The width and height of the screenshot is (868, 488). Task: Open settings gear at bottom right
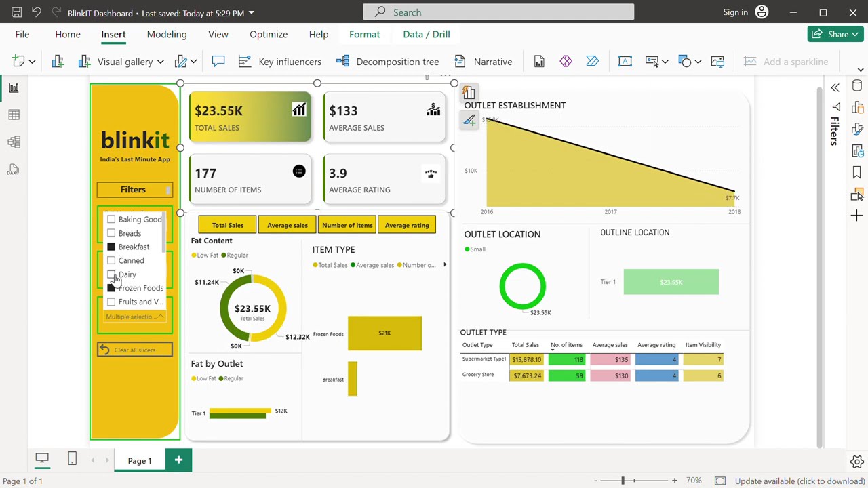pyautogui.click(x=856, y=462)
